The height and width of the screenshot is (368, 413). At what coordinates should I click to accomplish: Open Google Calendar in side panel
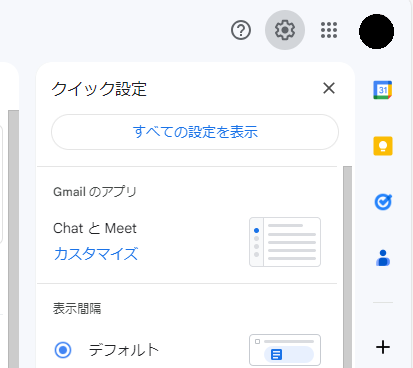coord(383,90)
